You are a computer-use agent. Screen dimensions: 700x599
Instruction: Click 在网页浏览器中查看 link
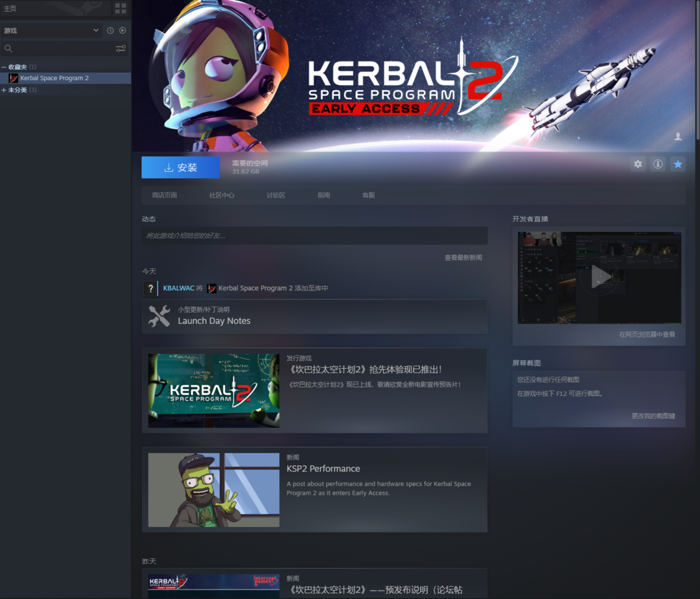click(x=647, y=335)
